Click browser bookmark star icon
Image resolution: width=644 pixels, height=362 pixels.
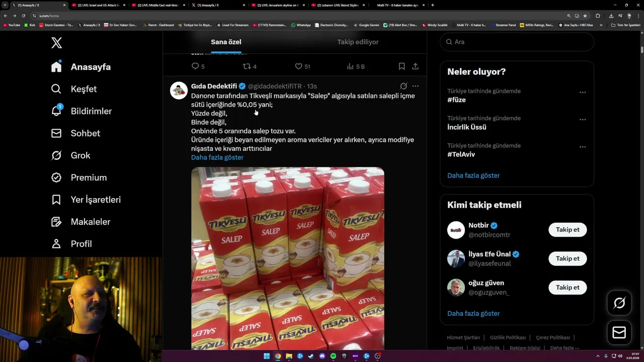(585, 16)
